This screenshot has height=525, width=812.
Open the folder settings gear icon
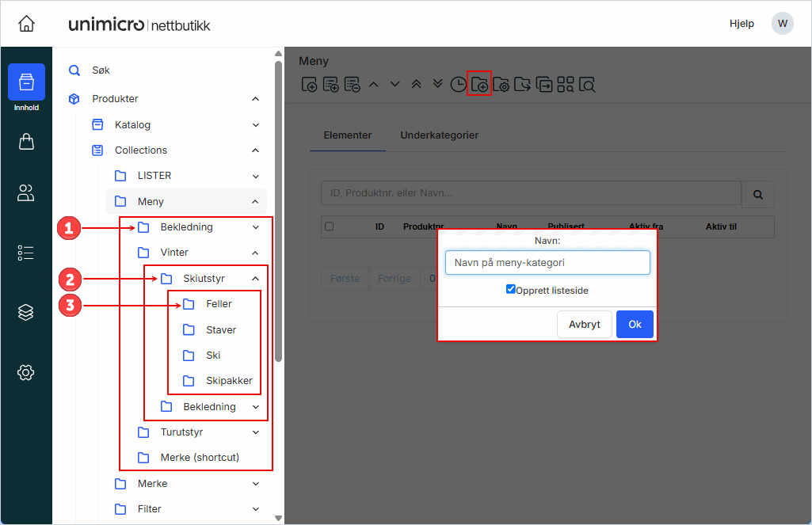point(501,85)
